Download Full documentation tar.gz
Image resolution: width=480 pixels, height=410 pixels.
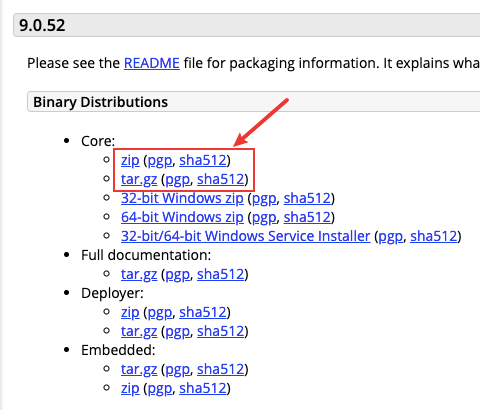click(x=139, y=274)
